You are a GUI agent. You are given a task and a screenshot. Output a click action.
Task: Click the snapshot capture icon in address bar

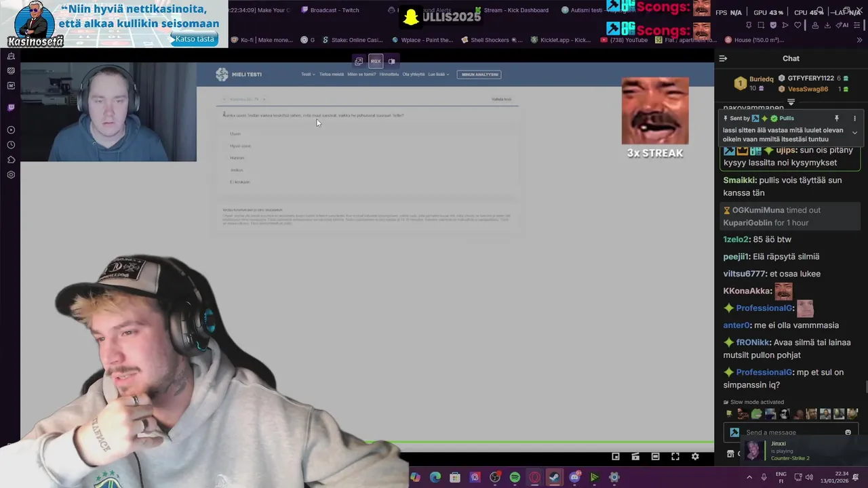[761, 25]
